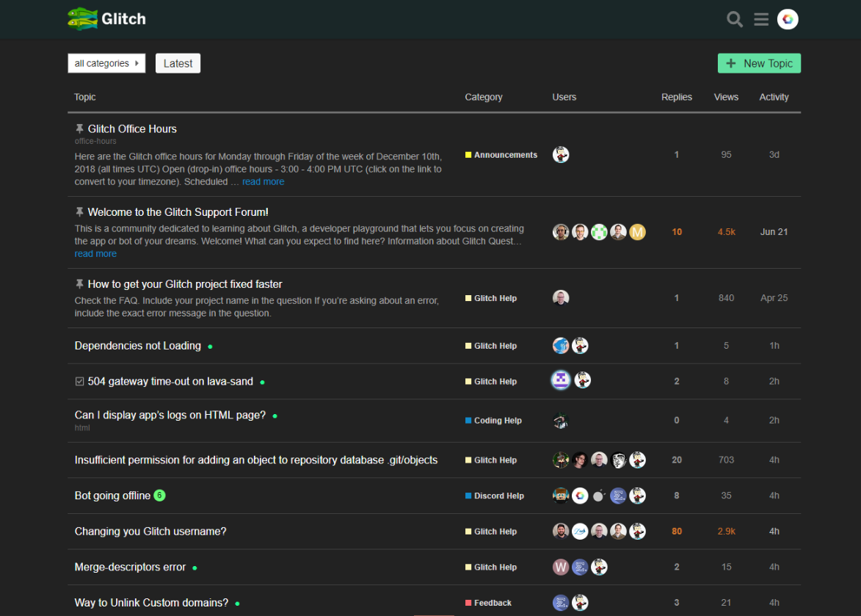Click avatar in How to get project fixed row

pos(561,297)
